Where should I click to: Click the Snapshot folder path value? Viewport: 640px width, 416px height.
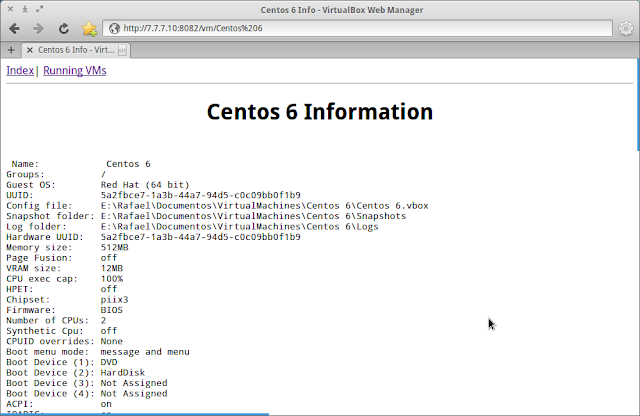(253, 216)
